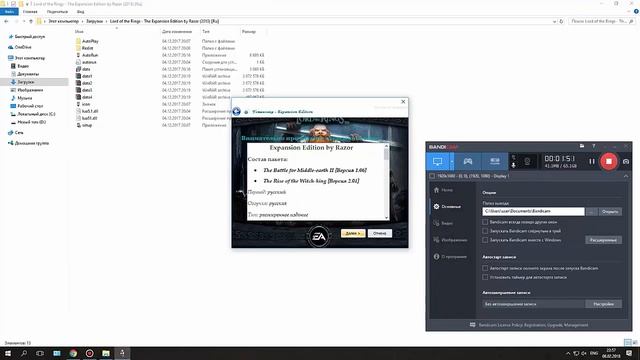
Task: Open the Видео tab in Bandicam sidebar
Action: click(443, 223)
